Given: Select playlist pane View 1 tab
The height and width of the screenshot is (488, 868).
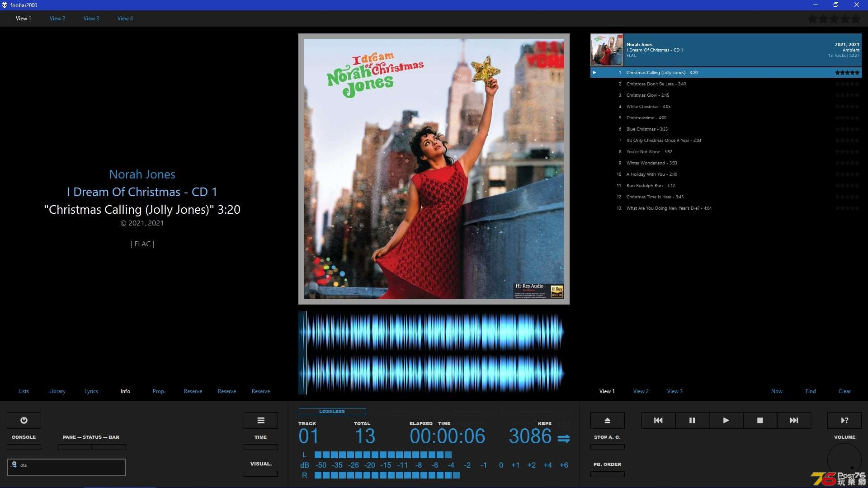Looking at the screenshot, I should point(607,391).
